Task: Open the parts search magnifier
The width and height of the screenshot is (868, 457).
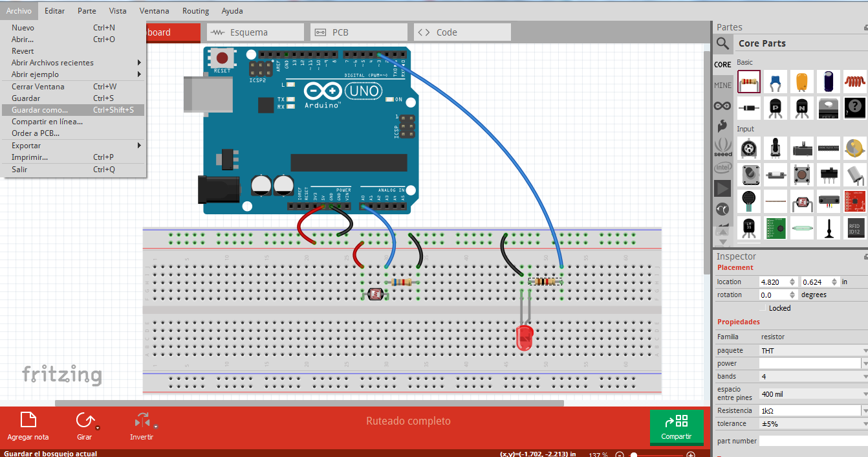Action: (x=722, y=43)
